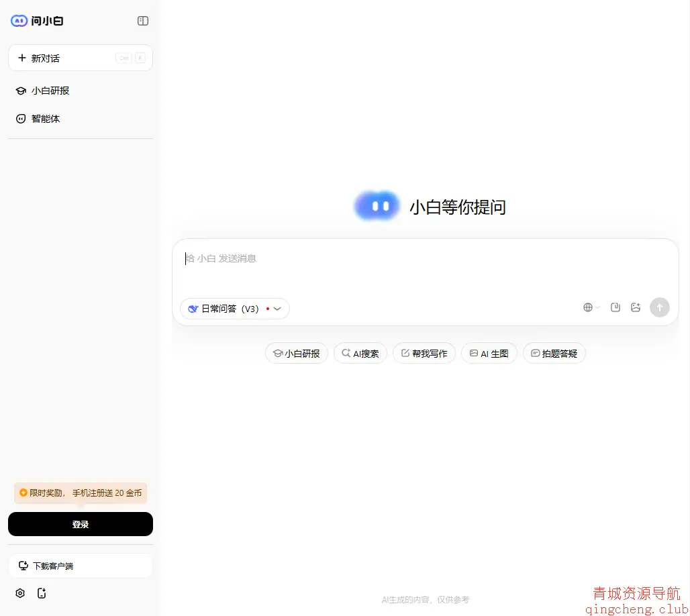Click the 下载客户端 download link
Image resolution: width=690 pixels, height=616 pixels.
tap(81, 566)
